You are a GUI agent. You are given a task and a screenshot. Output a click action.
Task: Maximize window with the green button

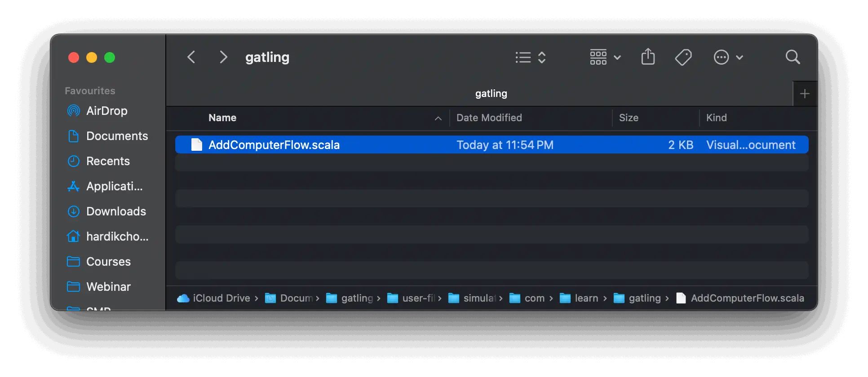pyautogui.click(x=110, y=57)
